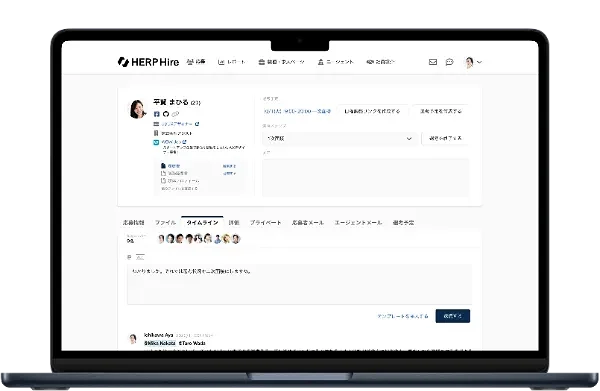The width and height of the screenshot is (600, 391).
Task: Click the highlighted mention tag in Ichikawa's post
Action: [160, 343]
